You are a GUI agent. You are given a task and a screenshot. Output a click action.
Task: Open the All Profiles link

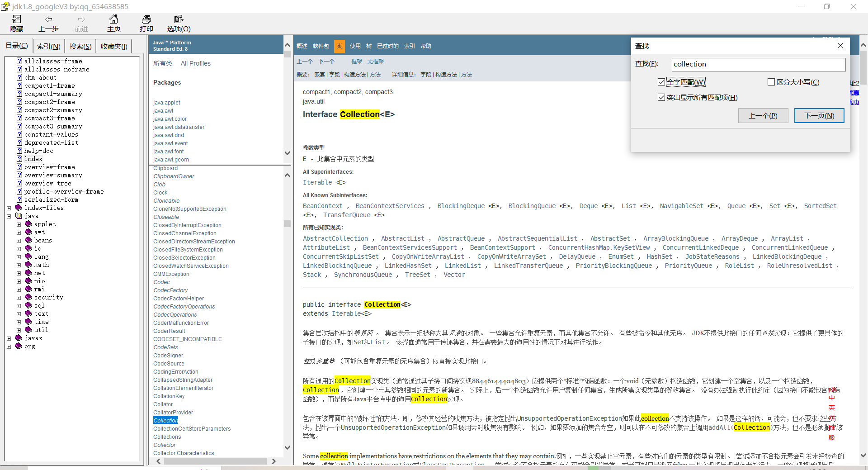(196, 63)
